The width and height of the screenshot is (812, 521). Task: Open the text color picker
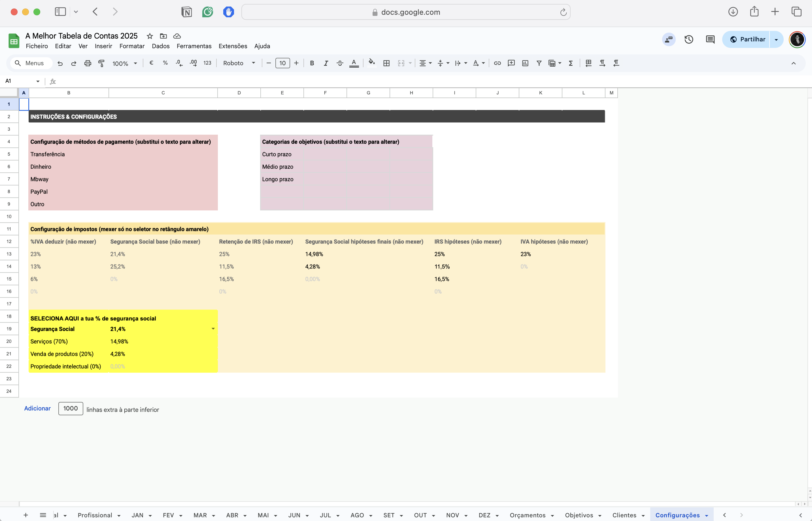point(354,63)
